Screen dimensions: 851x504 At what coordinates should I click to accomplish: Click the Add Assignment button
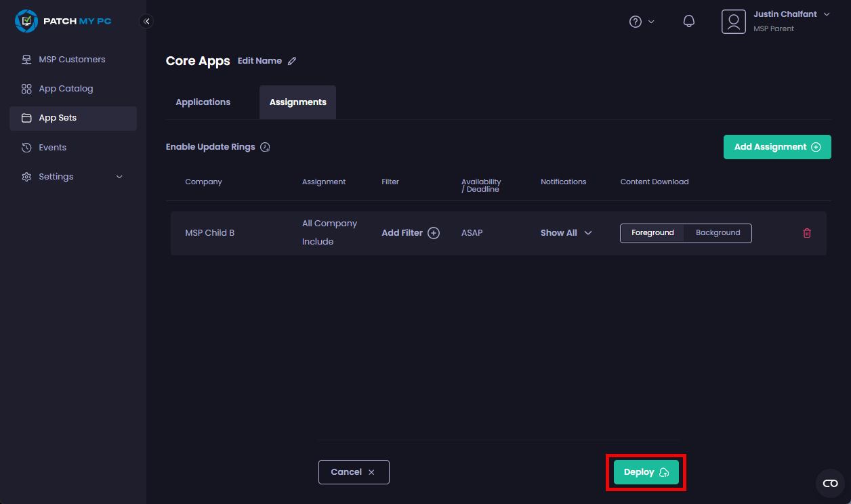(x=776, y=146)
